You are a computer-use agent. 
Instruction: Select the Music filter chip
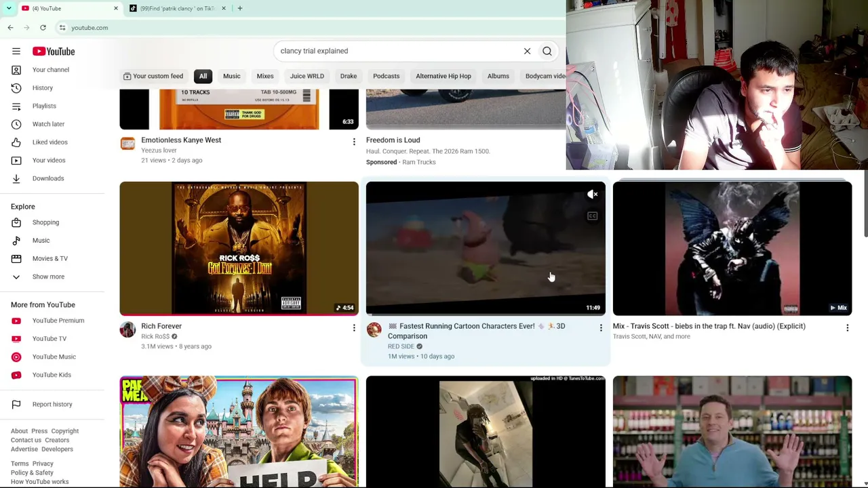click(x=232, y=76)
